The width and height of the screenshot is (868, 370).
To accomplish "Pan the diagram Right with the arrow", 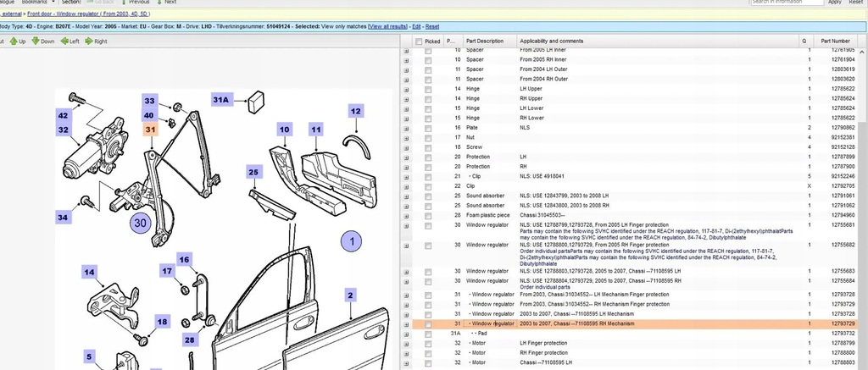I will tap(90, 41).
